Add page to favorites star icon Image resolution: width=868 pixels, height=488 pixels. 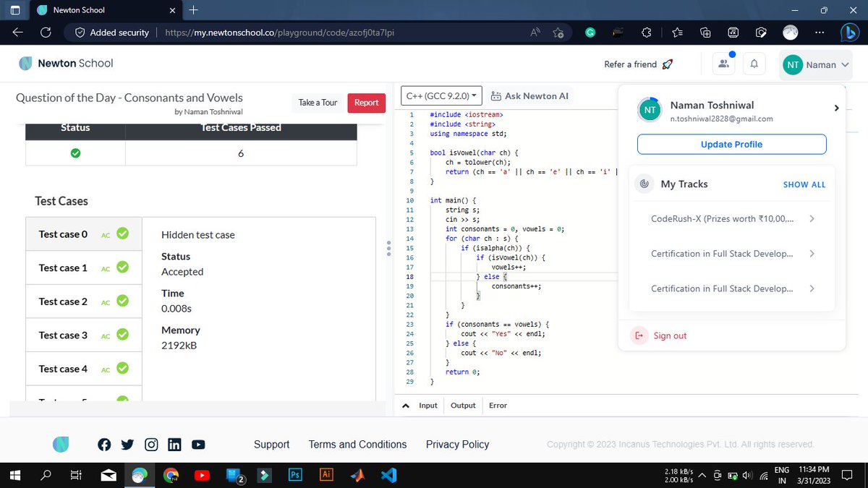558,33
